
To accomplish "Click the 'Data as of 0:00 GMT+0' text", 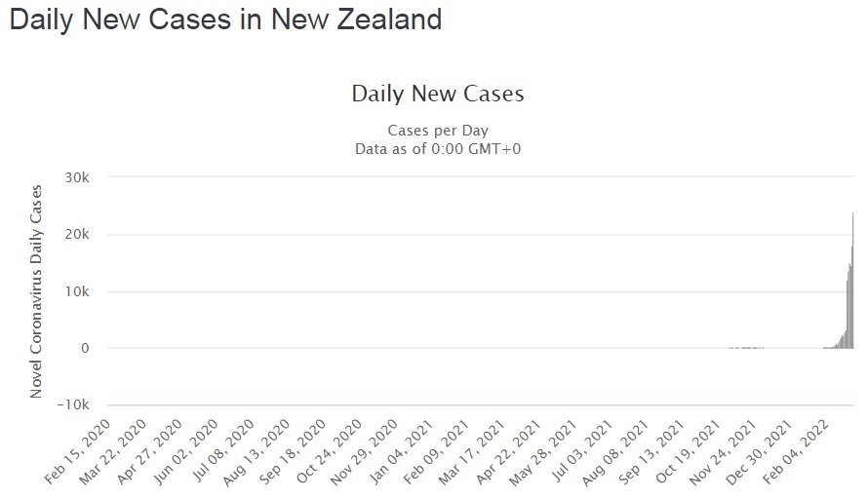I will (438, 149).
